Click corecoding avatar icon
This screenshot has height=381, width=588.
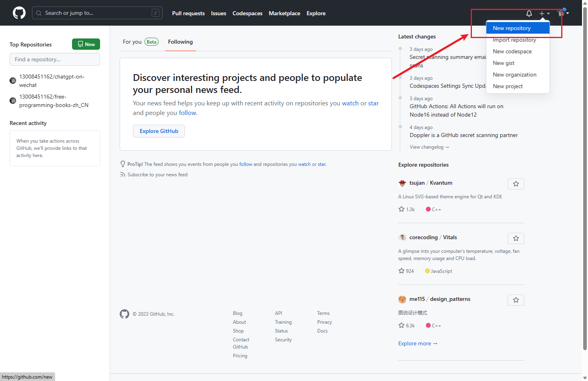402,238
